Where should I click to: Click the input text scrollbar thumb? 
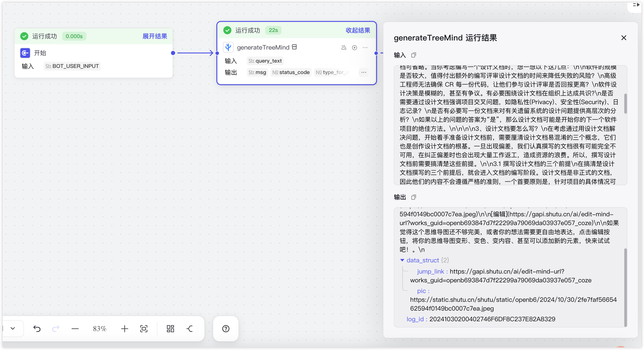click(625, 104)
